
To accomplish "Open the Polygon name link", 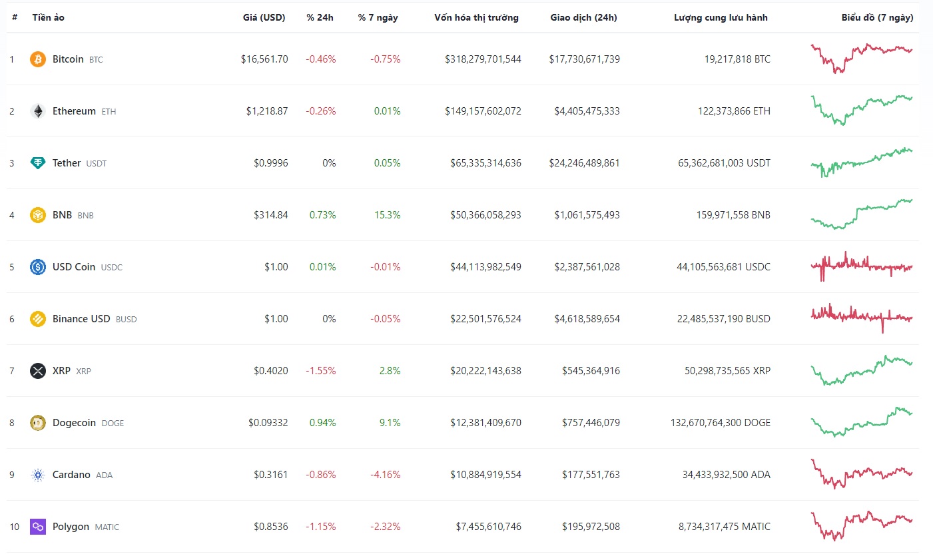I will (71, 527).
